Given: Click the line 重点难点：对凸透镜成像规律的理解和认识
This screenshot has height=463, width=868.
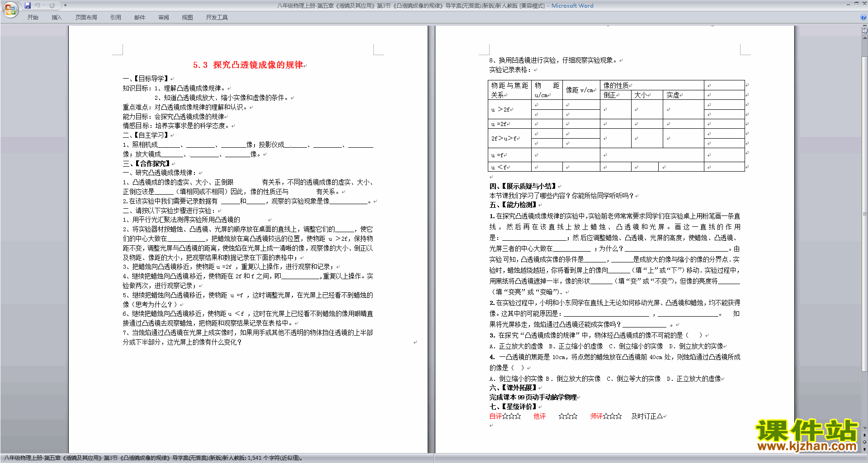Looking at the screenshot, I should pos(186,107).
